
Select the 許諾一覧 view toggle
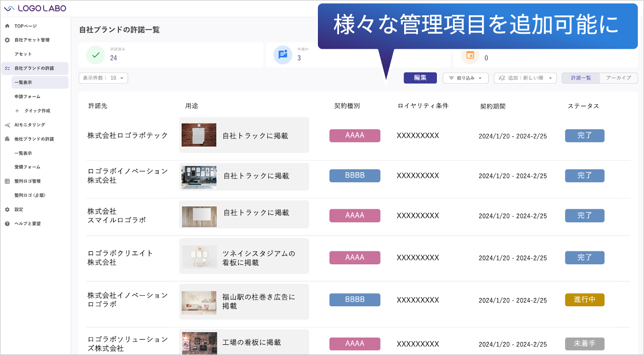click(581, 78)
